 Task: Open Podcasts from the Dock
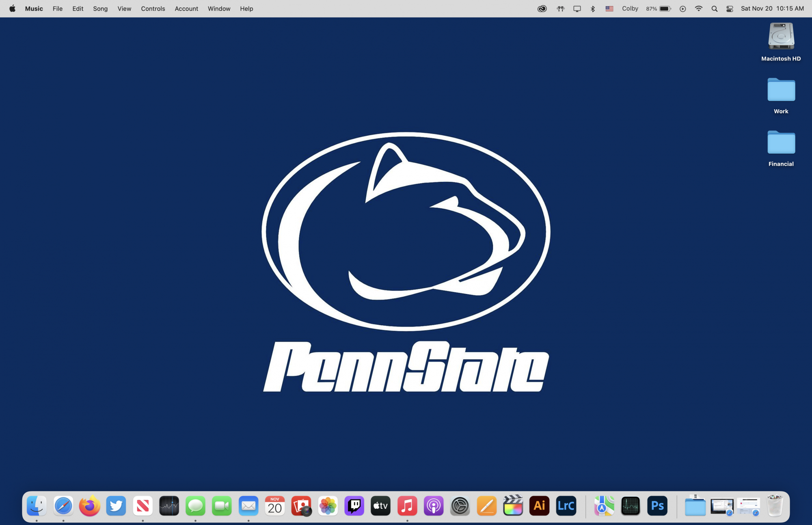(x=434, y=506)
